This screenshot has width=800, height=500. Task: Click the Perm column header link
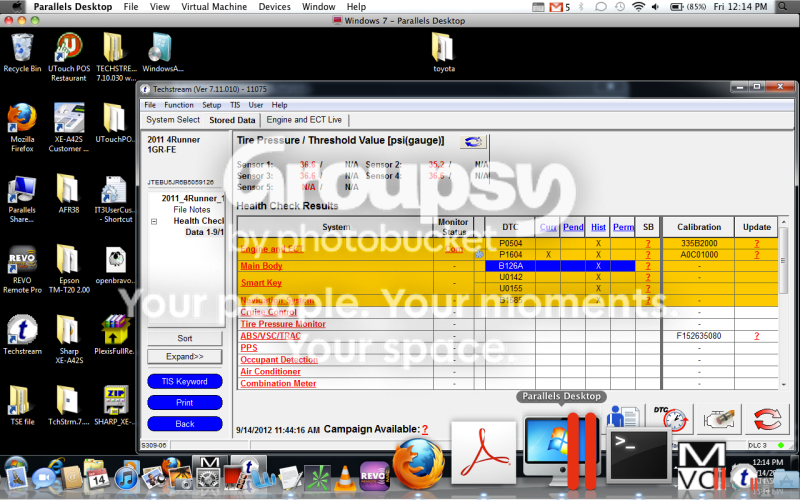point(623,227)
